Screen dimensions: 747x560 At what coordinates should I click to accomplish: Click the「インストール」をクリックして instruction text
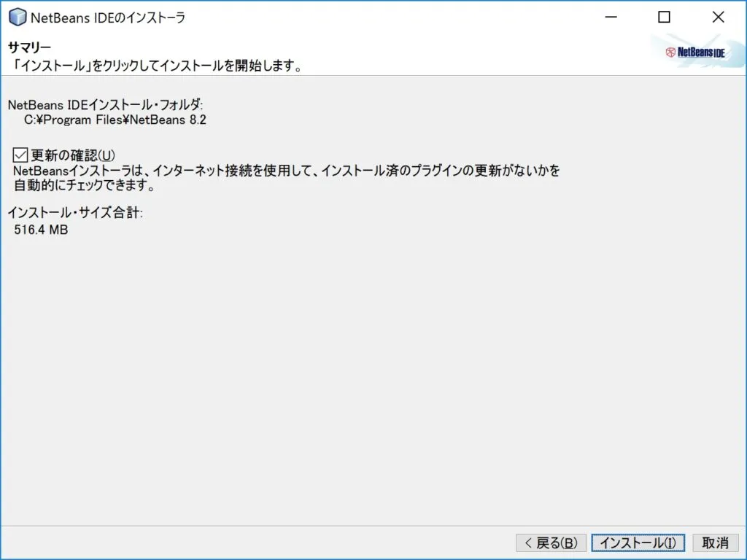tap(156, 65)
